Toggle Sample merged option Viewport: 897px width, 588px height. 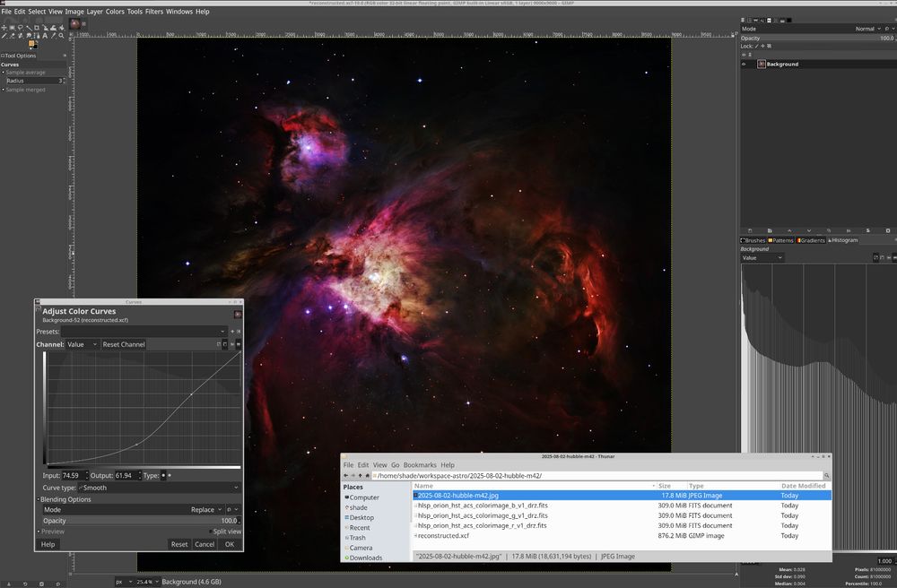24,90
